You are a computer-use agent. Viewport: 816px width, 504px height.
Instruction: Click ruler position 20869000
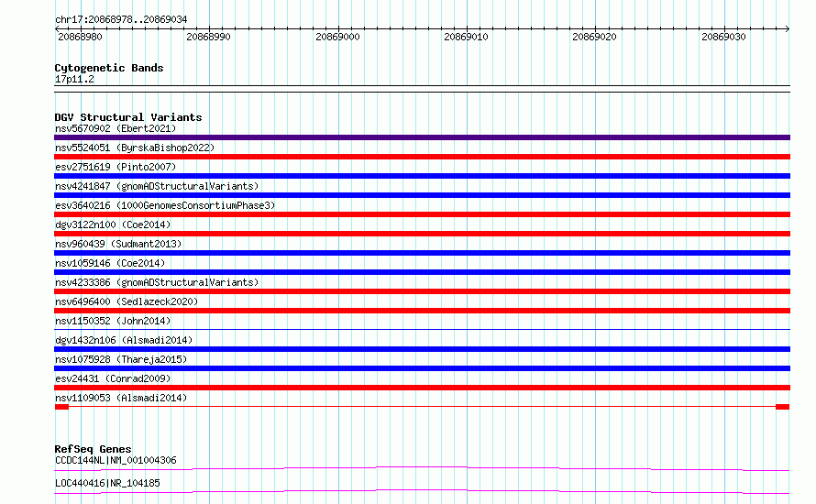pos(337,37)
